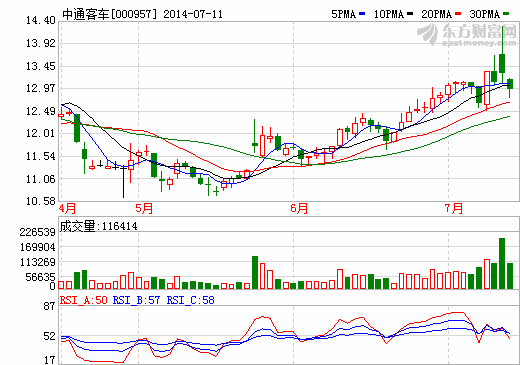
Task: Click the 成交量:116414 volume label
Action: (98, 226)
